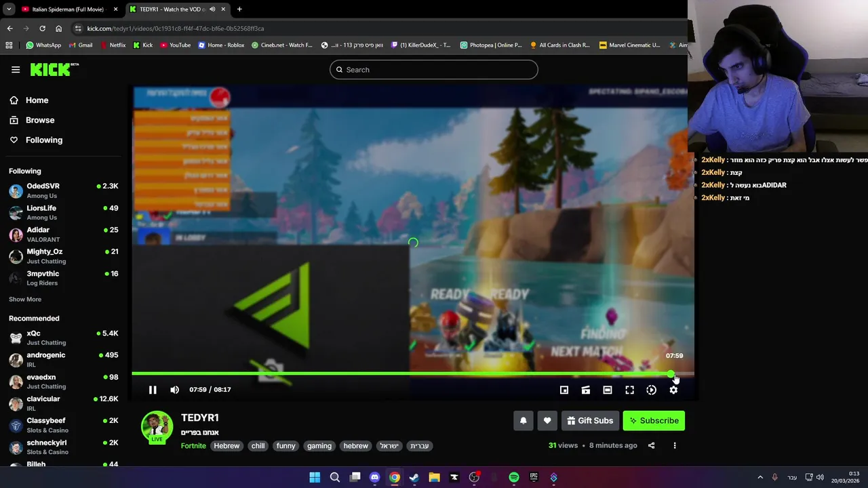Open Discord from the taskbar
The image size is (868, 488).
coord(374,477)
